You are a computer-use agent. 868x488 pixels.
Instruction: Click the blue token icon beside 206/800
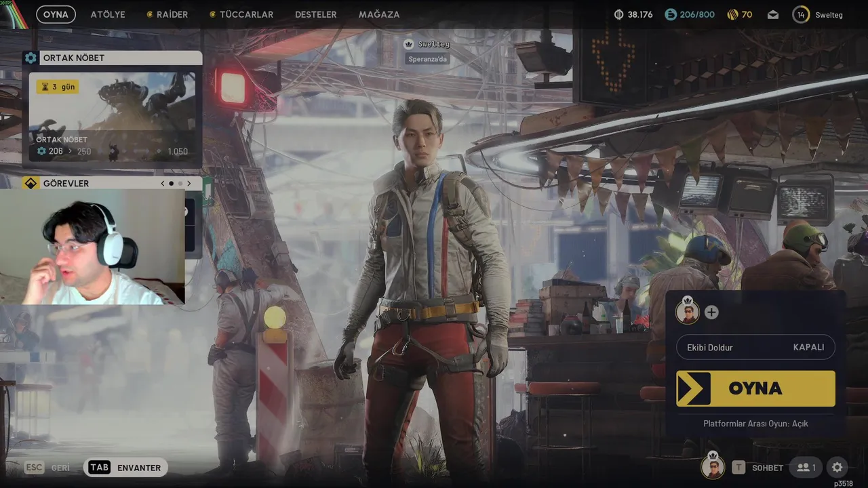click(670, 14)
